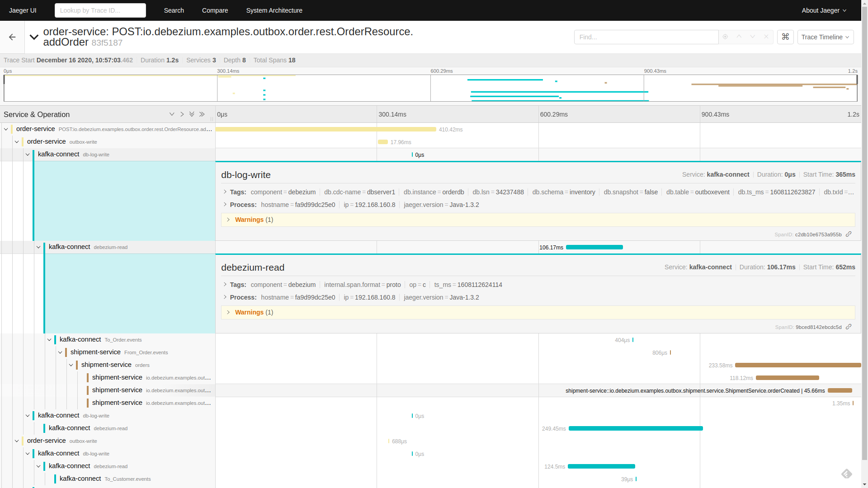868x488 pixels.
Task: Clear the find search with X icon
Action: pos(766,37)
